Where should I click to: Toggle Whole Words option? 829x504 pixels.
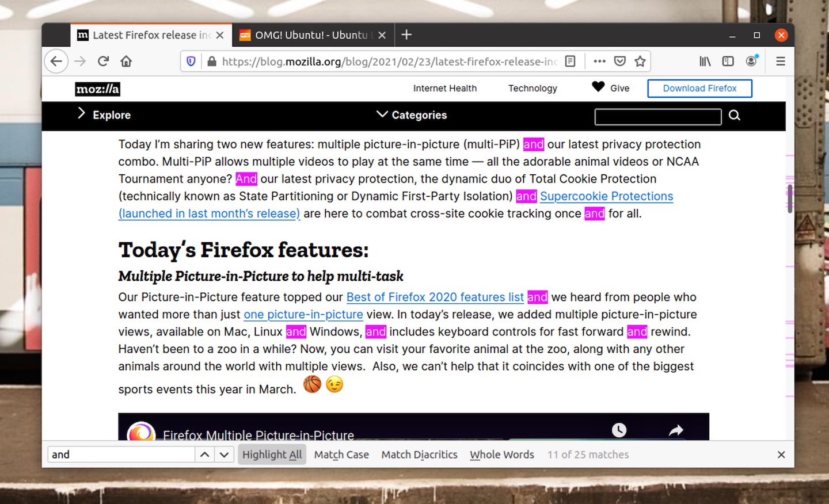point(502,455)
